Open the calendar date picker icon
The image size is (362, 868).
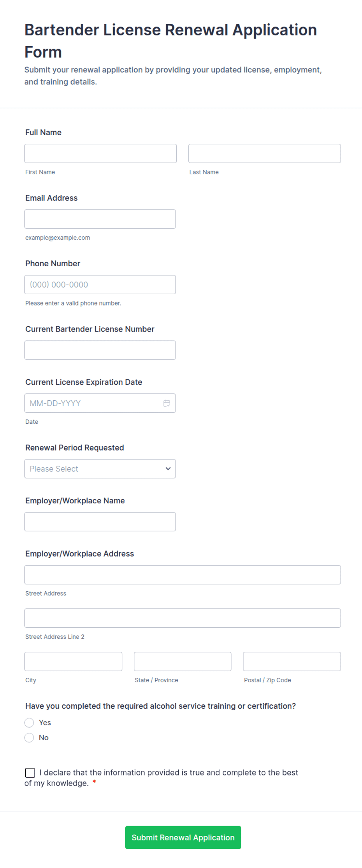point(167,403)
